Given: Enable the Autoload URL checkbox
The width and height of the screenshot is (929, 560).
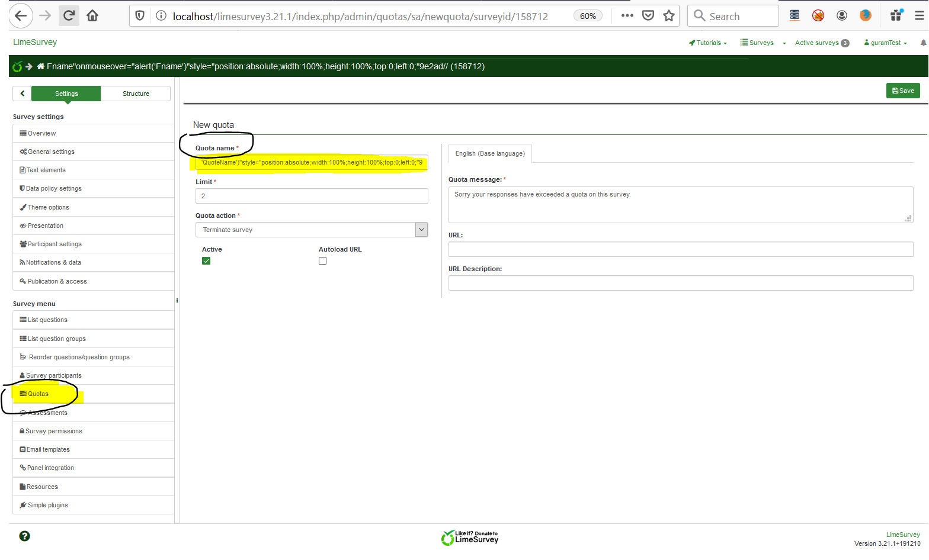Looking at the screenshot, I should tap(322, 261).
